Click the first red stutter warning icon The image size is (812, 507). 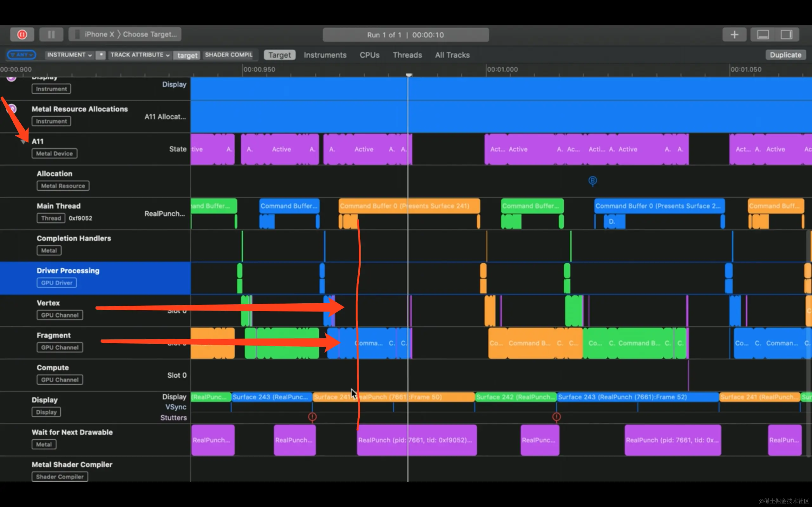tap(312, 416)
